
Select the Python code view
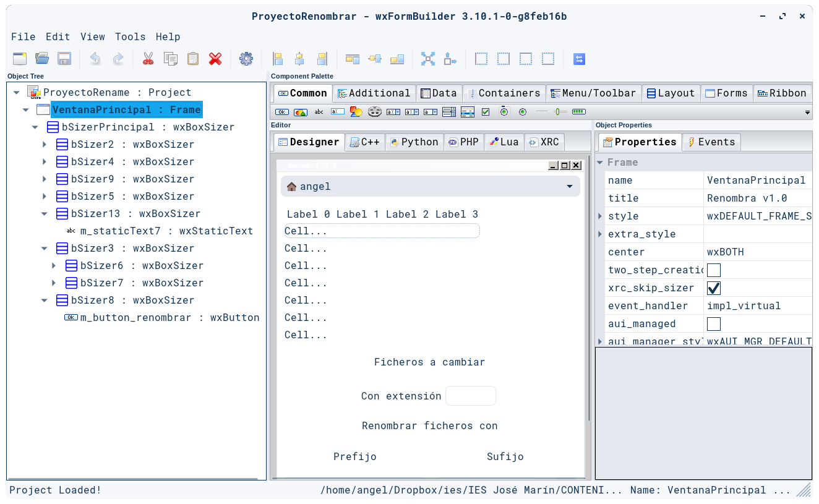tap(414, 142)
